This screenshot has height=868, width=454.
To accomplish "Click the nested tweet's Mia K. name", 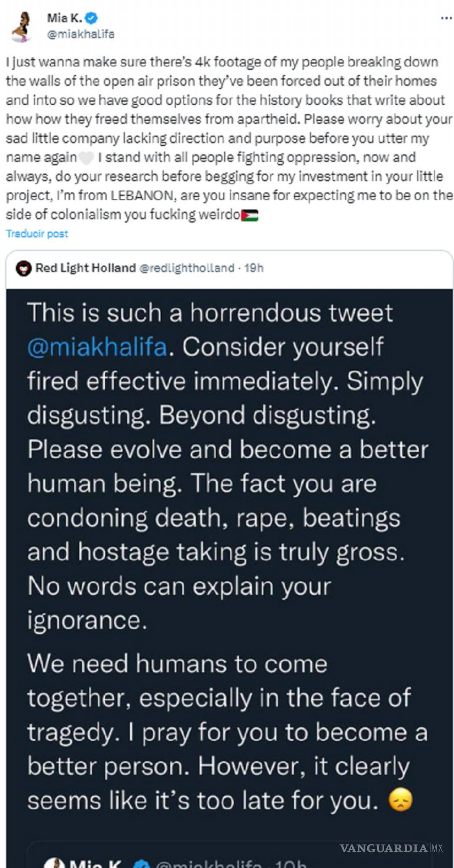I will click(95, 865).
